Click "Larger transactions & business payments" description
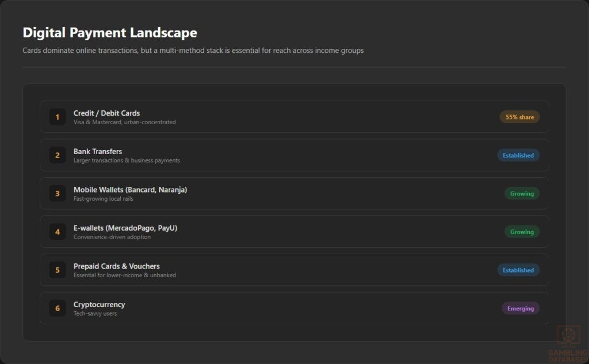This screenshot has height=364, width=589. click(127, 160)
